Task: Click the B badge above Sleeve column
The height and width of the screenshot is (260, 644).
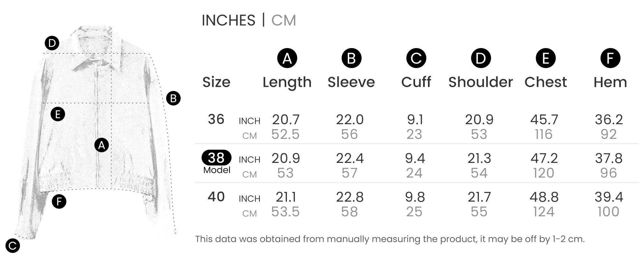Action: (351, 58)
